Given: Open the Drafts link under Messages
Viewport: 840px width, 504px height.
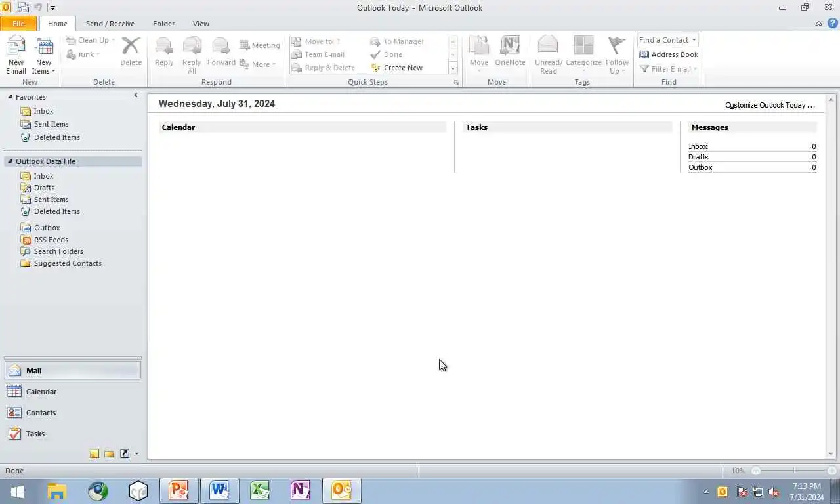Looking at the screenshot, I should coord(698,157).
